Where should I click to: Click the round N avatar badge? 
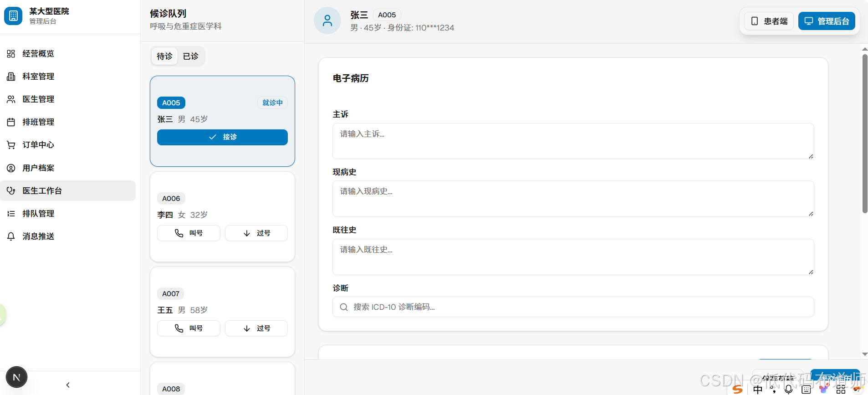[16, 377]
